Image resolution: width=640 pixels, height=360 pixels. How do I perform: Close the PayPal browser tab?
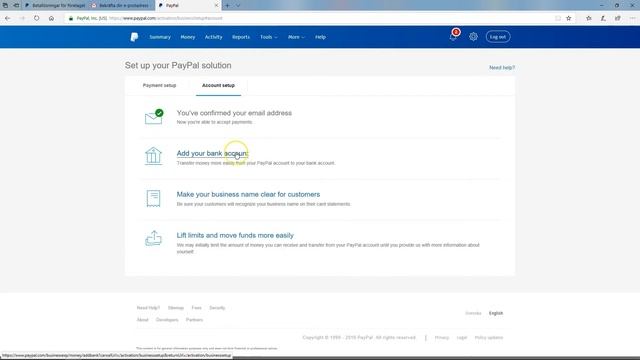pyautogui.click(x=216, y=5)
